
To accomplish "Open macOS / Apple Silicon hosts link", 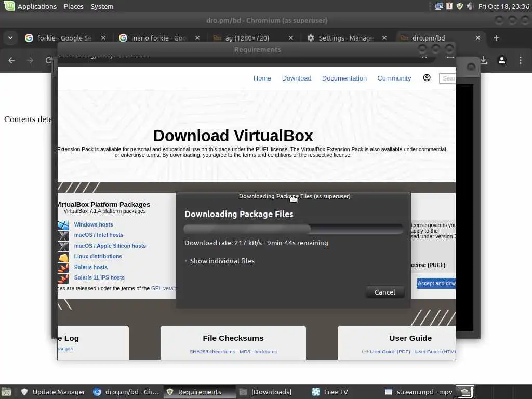I will coord(110,246).
